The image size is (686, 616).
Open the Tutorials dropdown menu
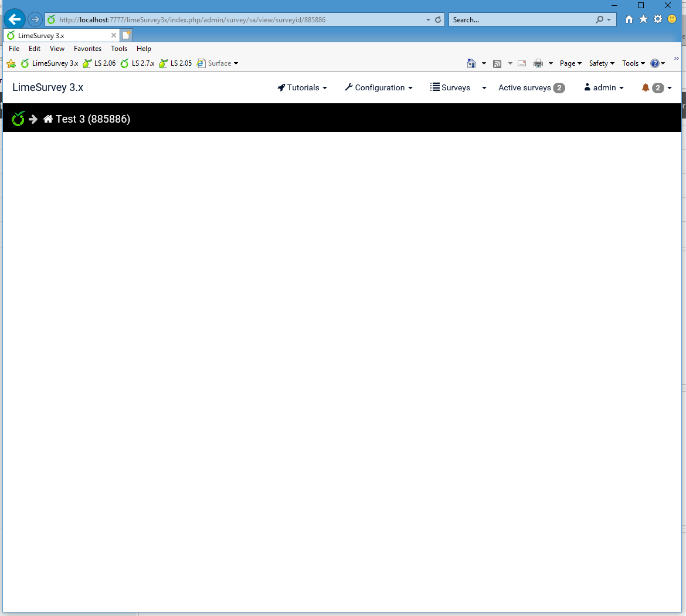[x=302, y=87]
